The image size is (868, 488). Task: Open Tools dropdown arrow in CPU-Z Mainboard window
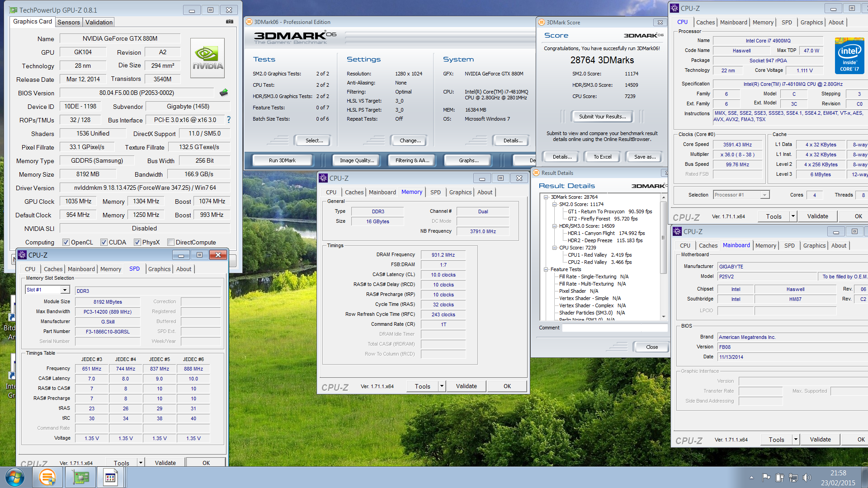(x=796, y=439)
